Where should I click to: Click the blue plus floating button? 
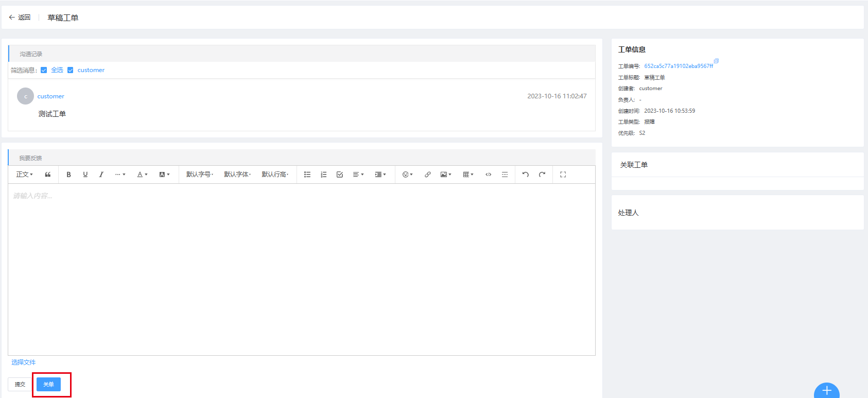(x=827, y=391)
